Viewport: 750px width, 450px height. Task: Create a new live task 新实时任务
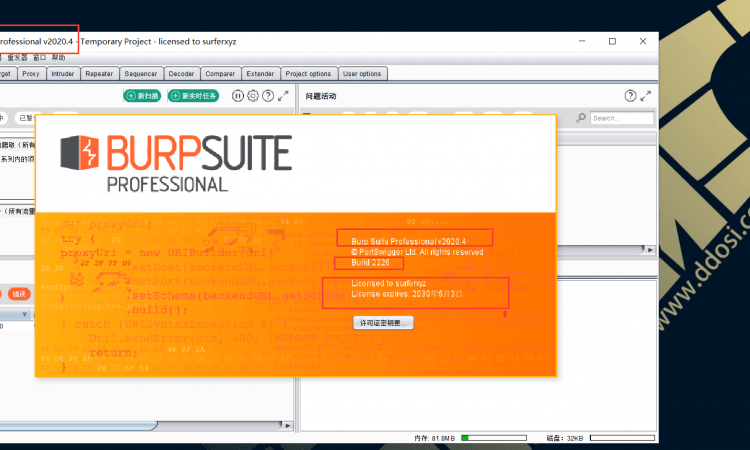click(194, 96)
